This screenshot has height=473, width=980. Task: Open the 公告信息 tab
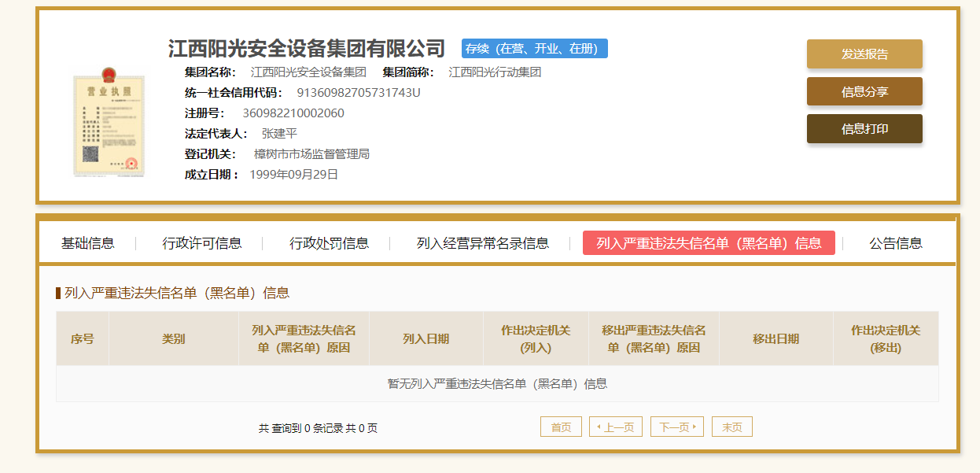click(x=896, y=243)
